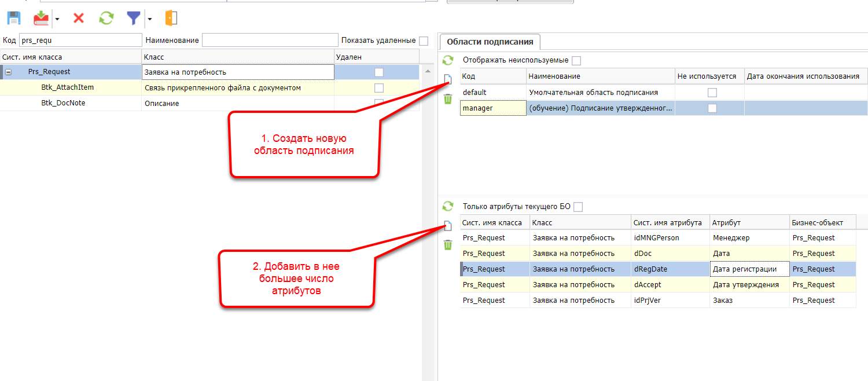Open dropdown arrow next to the filter icon
The image size is (868, 381).
(x=150, y=19)
